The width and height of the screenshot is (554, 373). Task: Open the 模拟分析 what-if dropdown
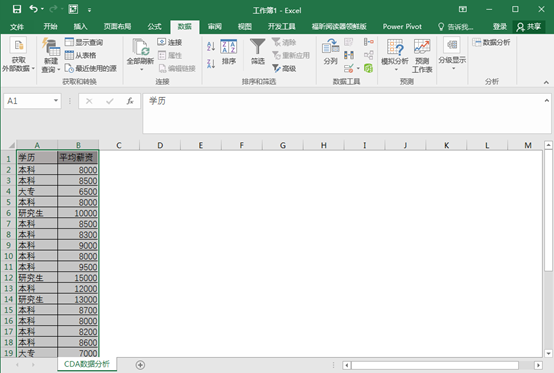click(x=395, y=55)
